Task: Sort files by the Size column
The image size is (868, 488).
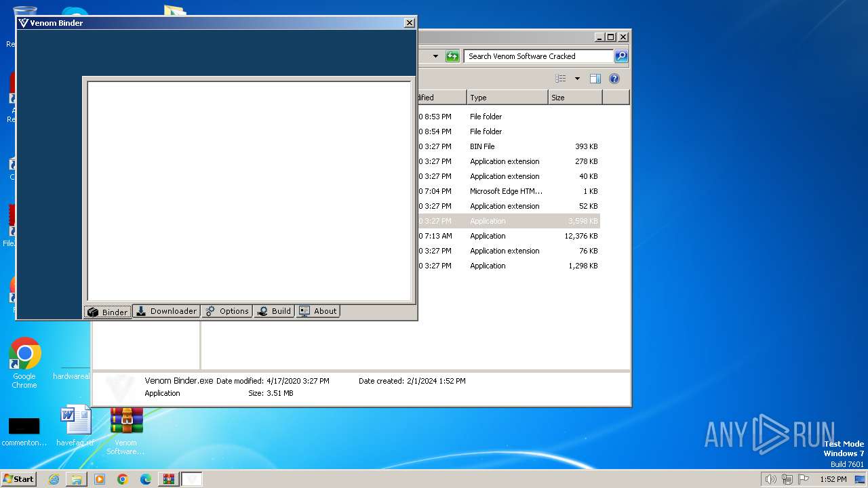Action: click(x=575, y=98)
